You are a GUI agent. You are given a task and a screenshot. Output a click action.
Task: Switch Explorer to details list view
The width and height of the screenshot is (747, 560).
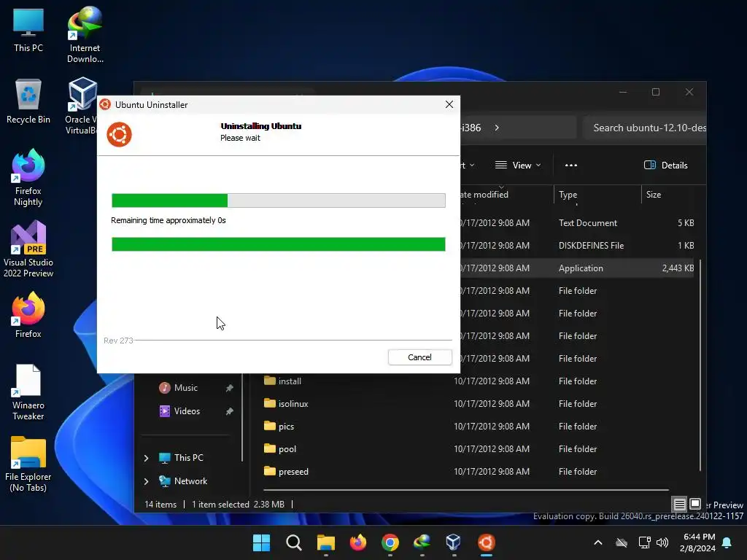point(679,504)
